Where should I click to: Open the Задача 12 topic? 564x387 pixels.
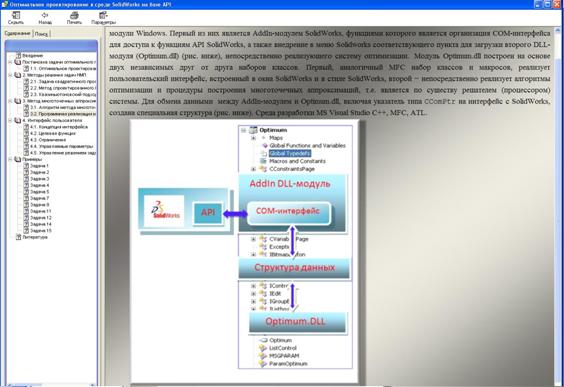41,218
